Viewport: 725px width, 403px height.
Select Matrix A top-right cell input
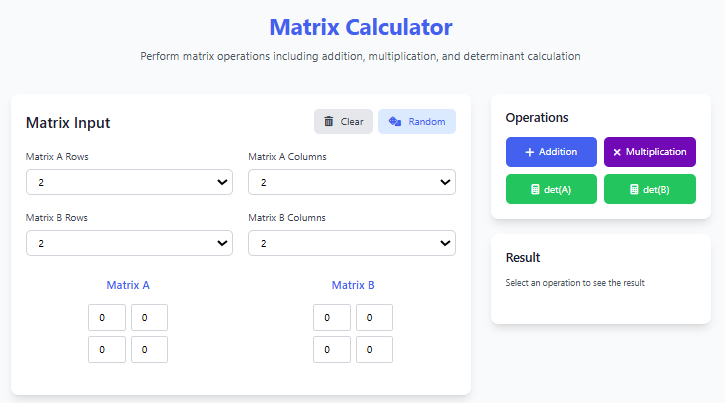[x=149, y=318]
